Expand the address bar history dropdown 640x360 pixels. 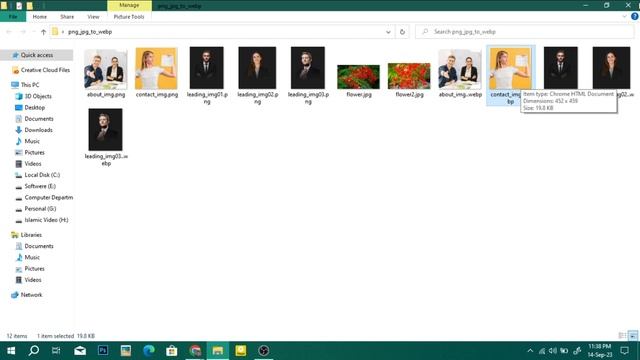point(388,32)
